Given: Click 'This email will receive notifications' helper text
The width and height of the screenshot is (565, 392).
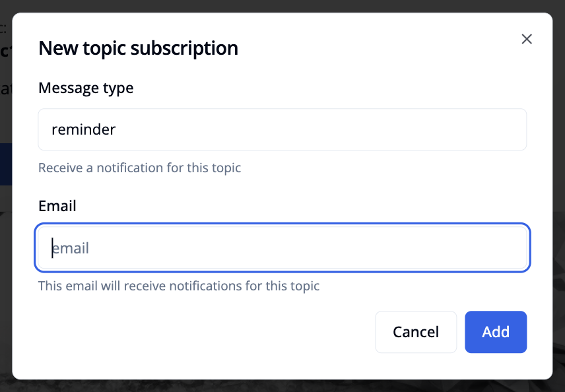Looking at the screenshot, I should click(x=179, y=286).
